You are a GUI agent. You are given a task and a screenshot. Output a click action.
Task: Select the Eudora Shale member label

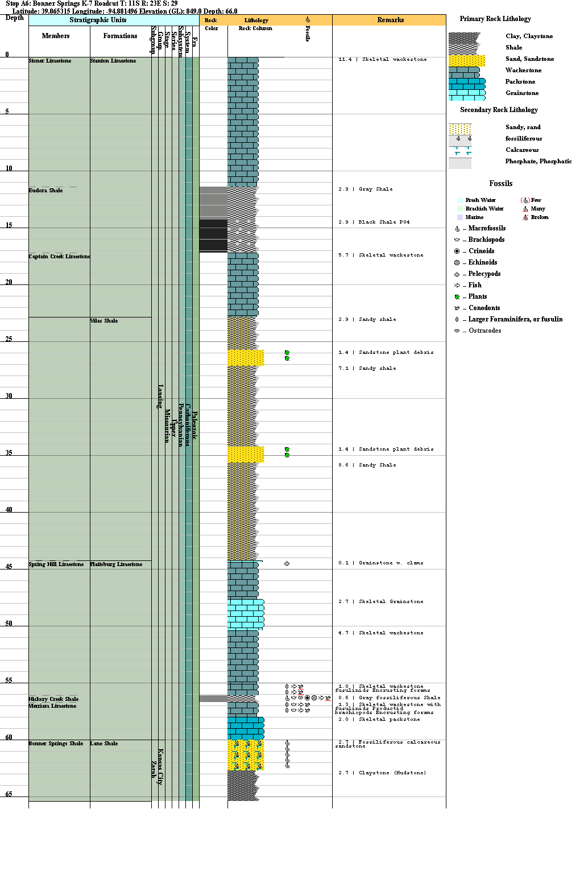coord(46,191)
